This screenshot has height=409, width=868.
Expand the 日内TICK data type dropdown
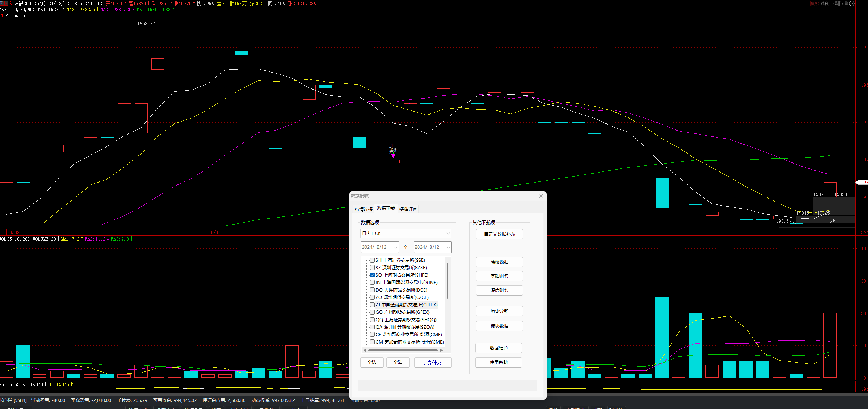point(406,234)
